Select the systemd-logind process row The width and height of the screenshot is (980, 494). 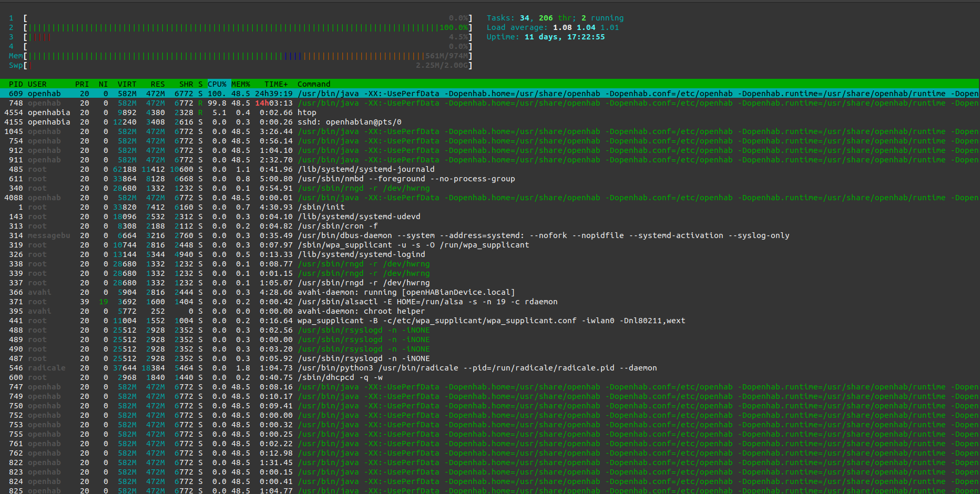[x=489, y=254]
